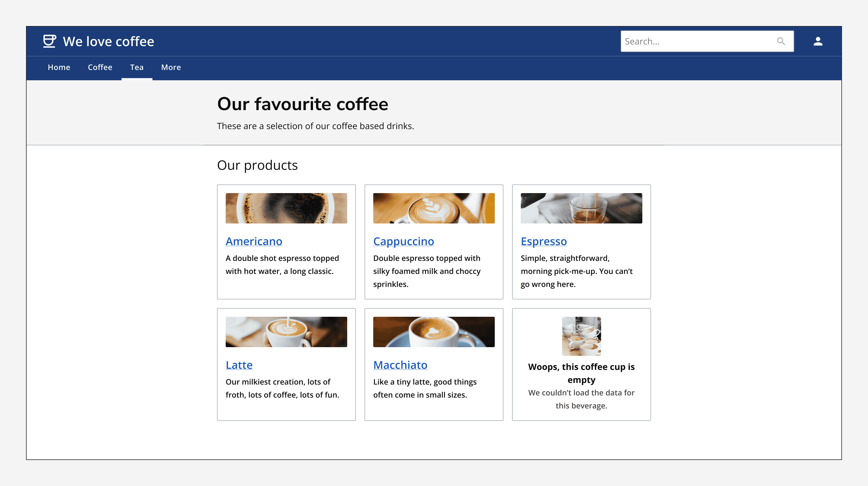Open the Americano product link
Viewport: 868px width, 486px height.
coord(254,241)
